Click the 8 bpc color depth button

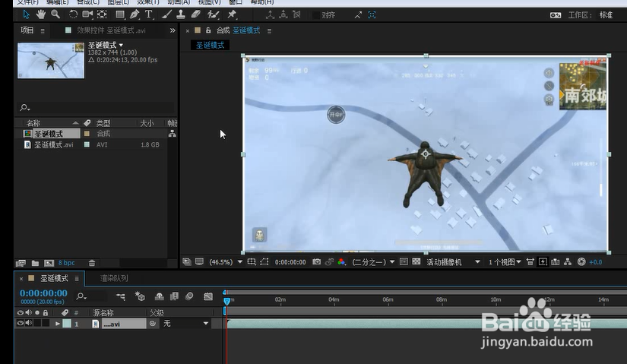coord(66,263)
